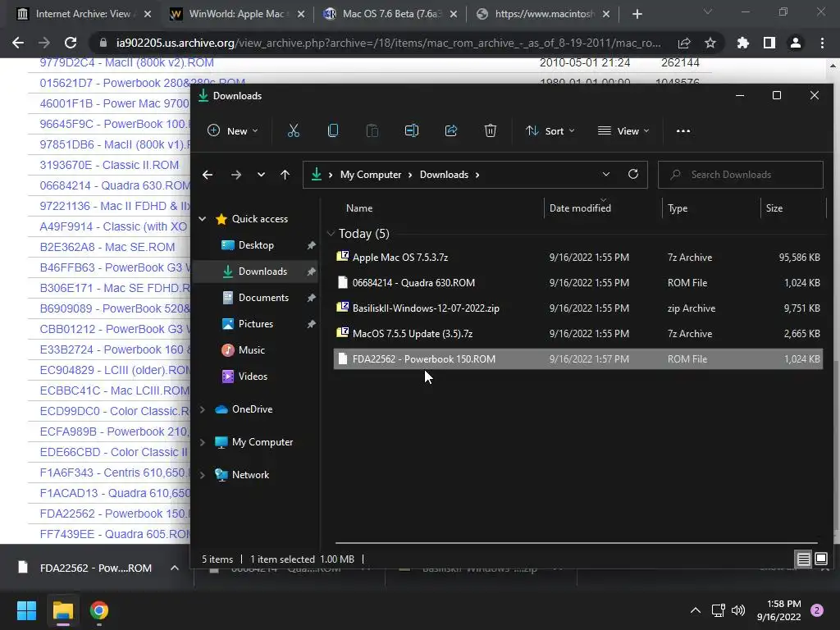This screenshot has width=840, height=630.
Task: Click the Chrome address bar URL
Action: pyautogui.click(x=388, y=43)
